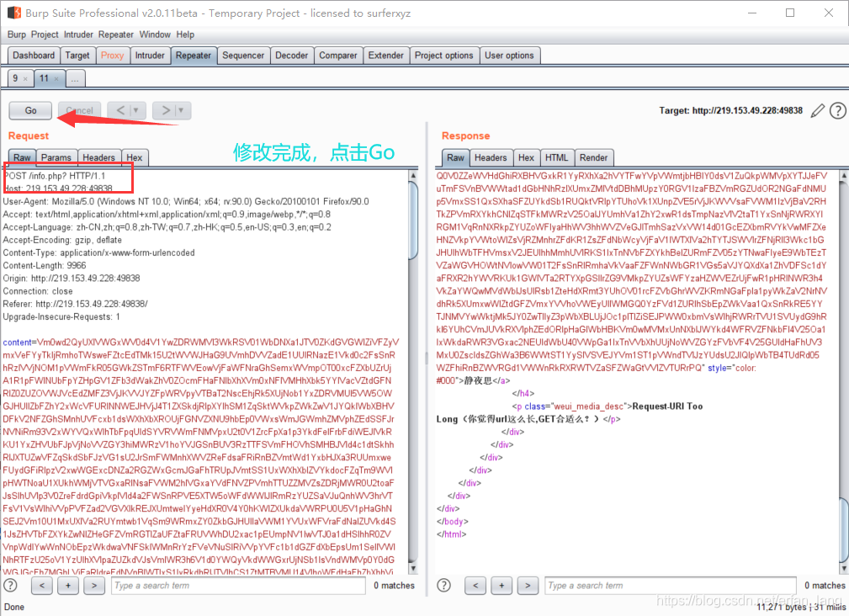Click the Content-Length: 9966 header line
Image resolution: width=849 pixels, height=616 pixels.
click(x=45, y=265)
